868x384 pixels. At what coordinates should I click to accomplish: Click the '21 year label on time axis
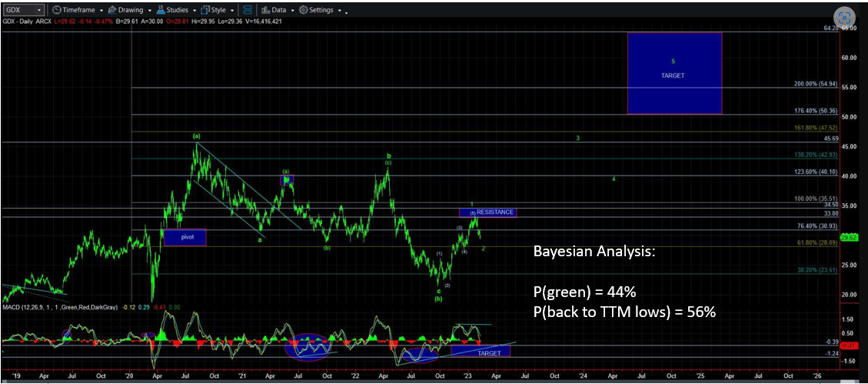[242, 375]
